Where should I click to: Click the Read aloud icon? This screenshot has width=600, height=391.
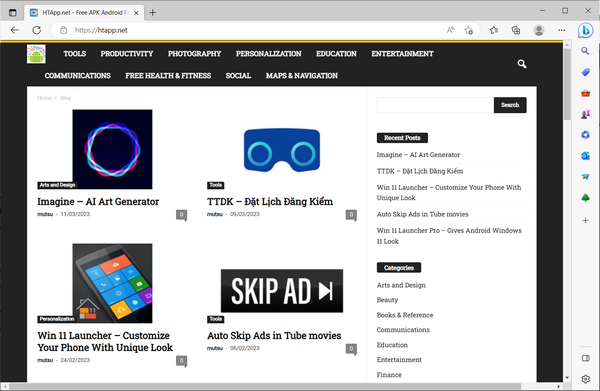coord(450,30)
